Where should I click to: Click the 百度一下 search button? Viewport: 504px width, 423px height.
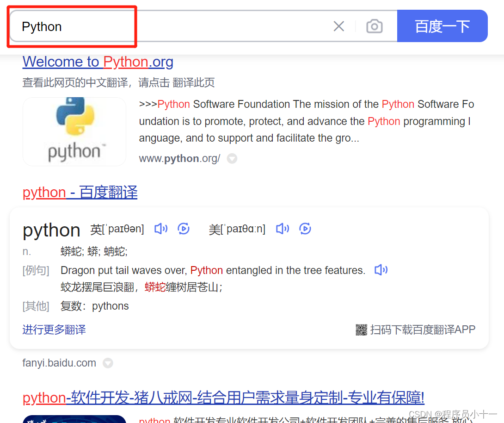443,26
